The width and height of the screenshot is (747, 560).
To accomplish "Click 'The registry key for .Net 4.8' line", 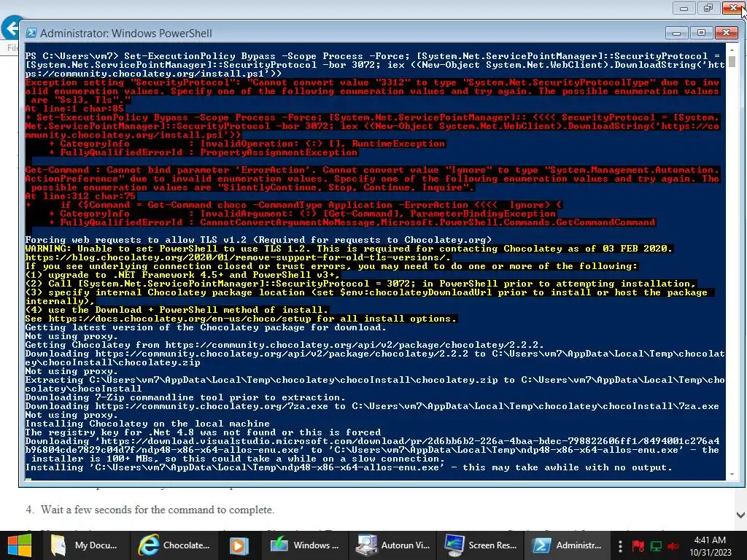I will click(203, 432).
